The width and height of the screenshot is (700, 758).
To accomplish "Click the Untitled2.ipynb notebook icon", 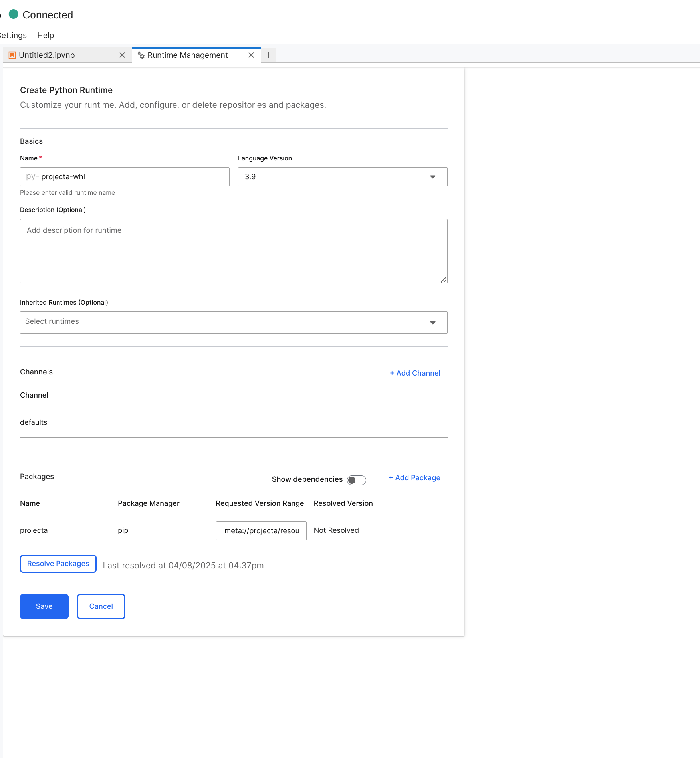I will 12,55.
